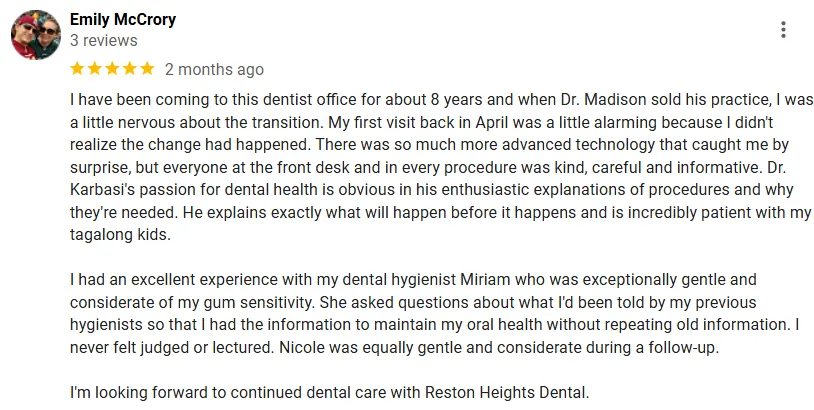
Task: Click the first yellow rating star
Action: (x=78, y=69)
